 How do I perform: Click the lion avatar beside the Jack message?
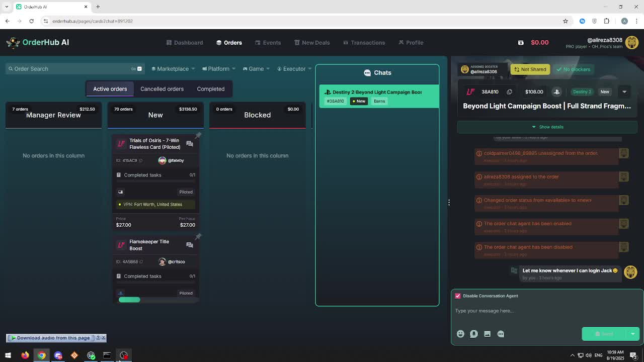point(630,272)
